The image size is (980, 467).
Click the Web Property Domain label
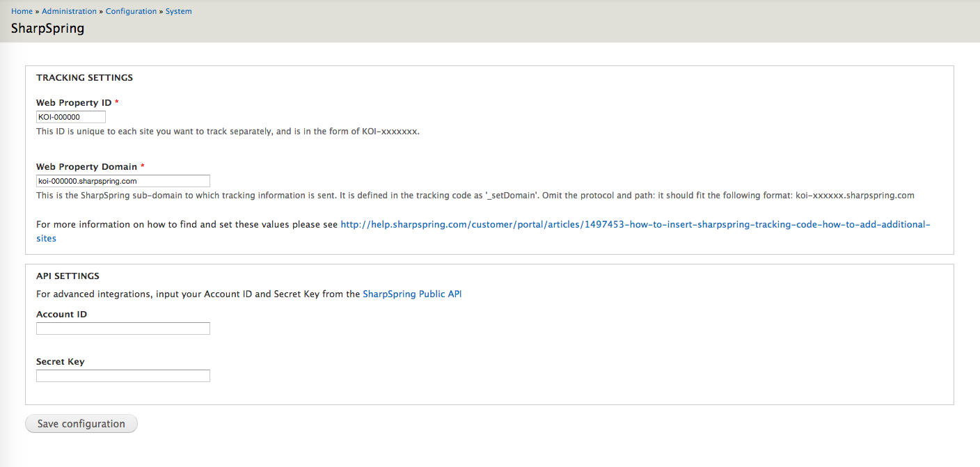tap(87, 166)
